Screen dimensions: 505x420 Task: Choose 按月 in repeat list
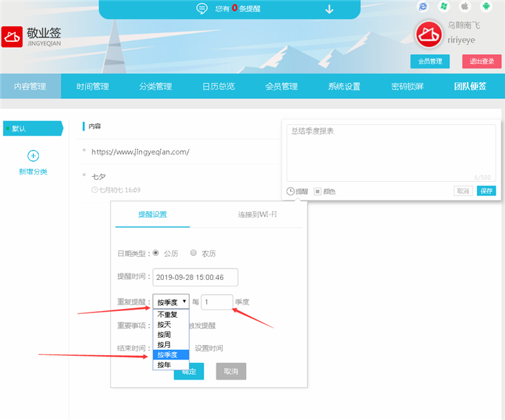171,345
